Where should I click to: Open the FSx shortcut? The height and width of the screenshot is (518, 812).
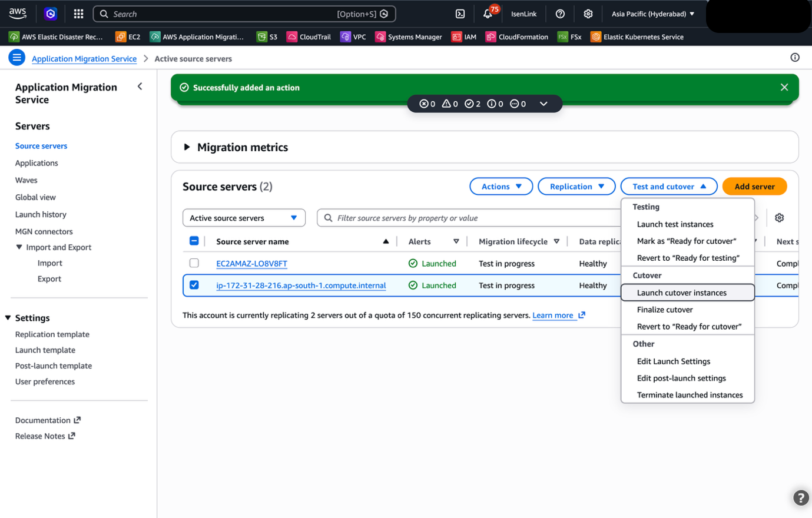coord(569,36)
